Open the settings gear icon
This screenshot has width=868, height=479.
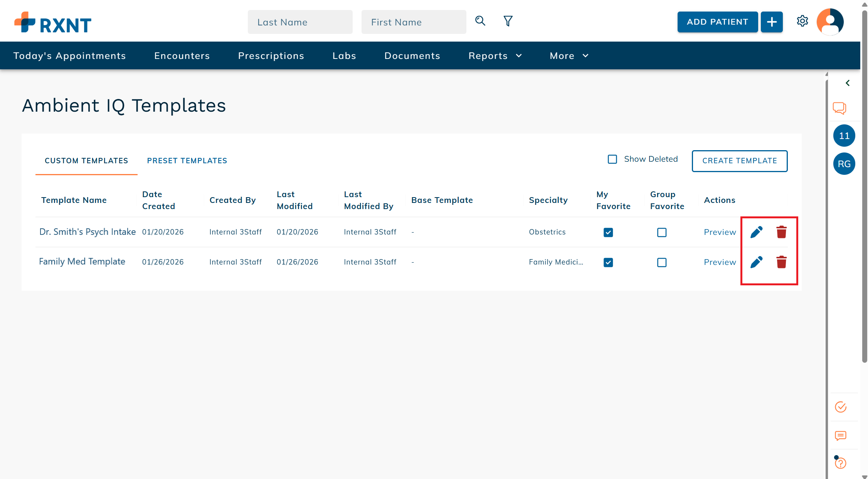[x=802, y=21]
